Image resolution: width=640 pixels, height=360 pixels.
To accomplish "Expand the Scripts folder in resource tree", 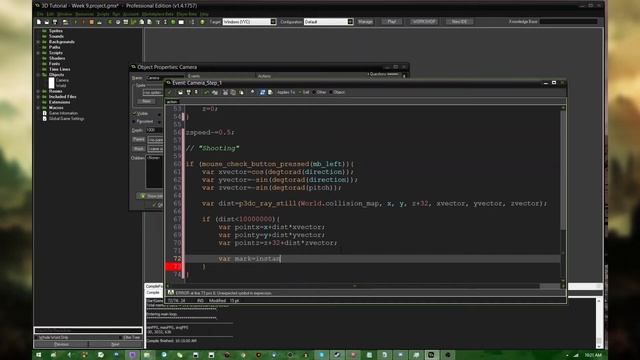I will (38, 53).
